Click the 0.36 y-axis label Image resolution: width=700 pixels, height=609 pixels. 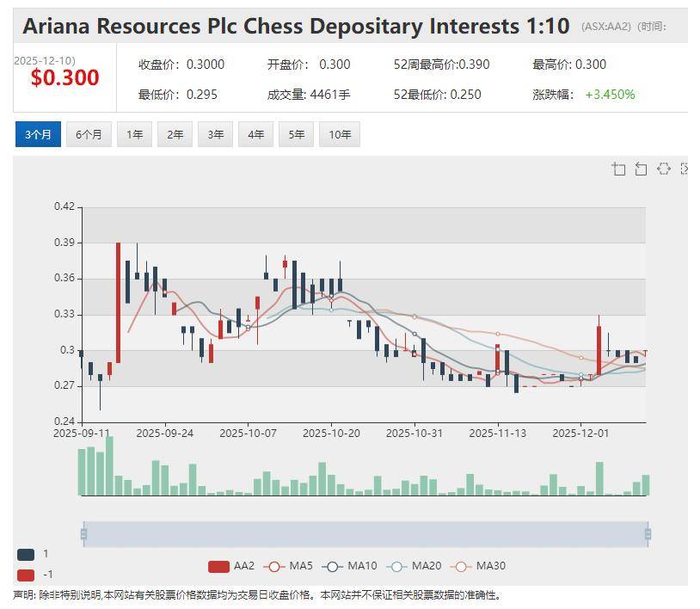(64, 278)
